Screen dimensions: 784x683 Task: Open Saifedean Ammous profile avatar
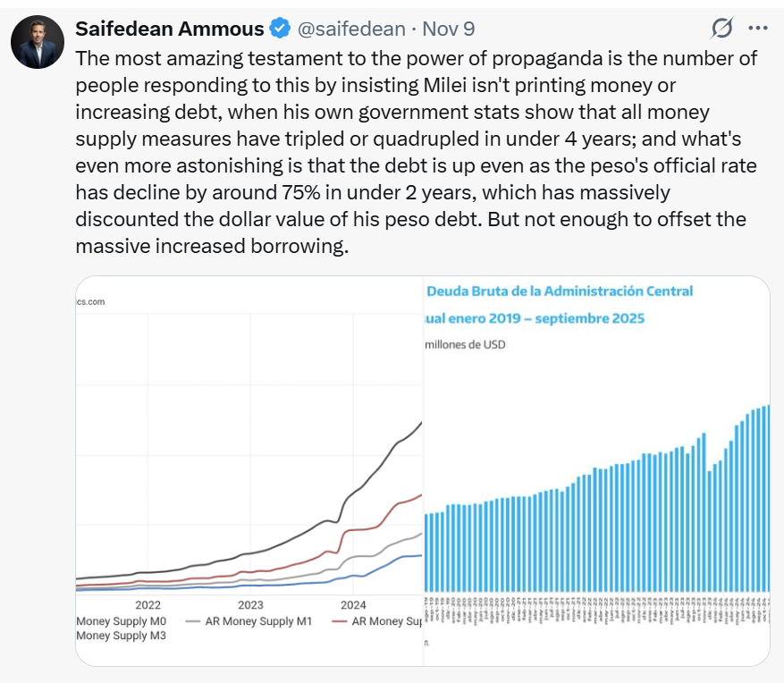[38, 42]
